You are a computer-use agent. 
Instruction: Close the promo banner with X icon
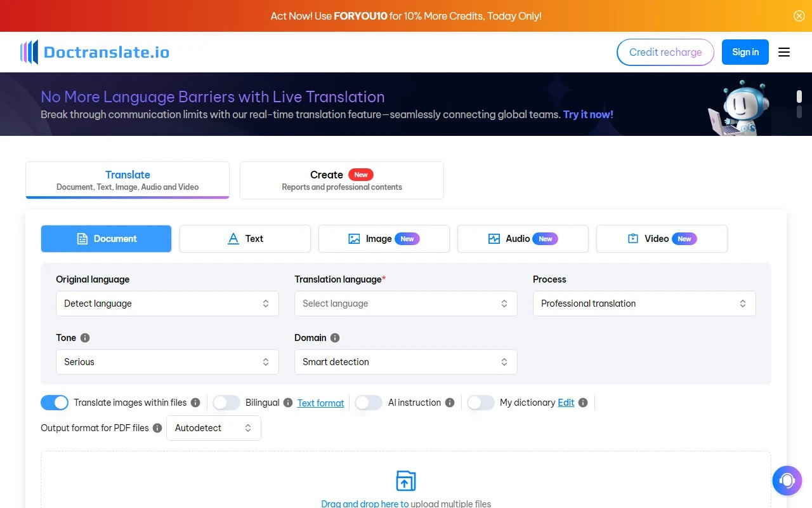(799, 16)
